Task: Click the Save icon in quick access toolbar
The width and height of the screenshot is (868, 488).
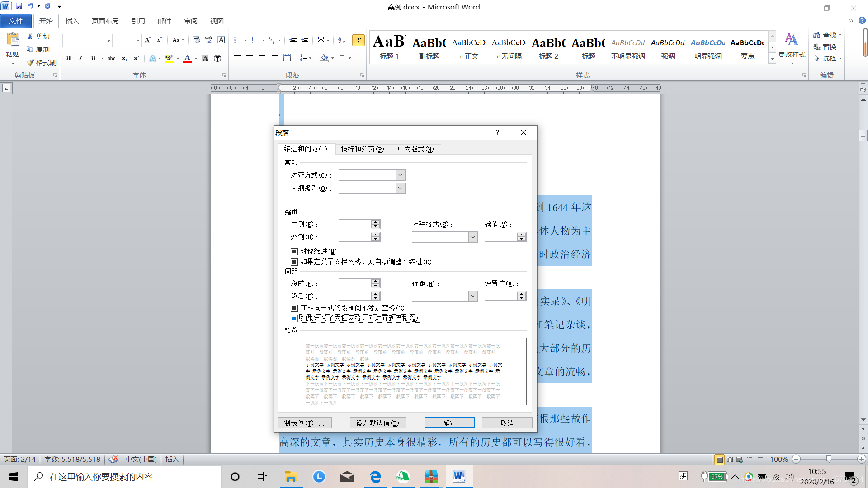Action: coord(19,6)
